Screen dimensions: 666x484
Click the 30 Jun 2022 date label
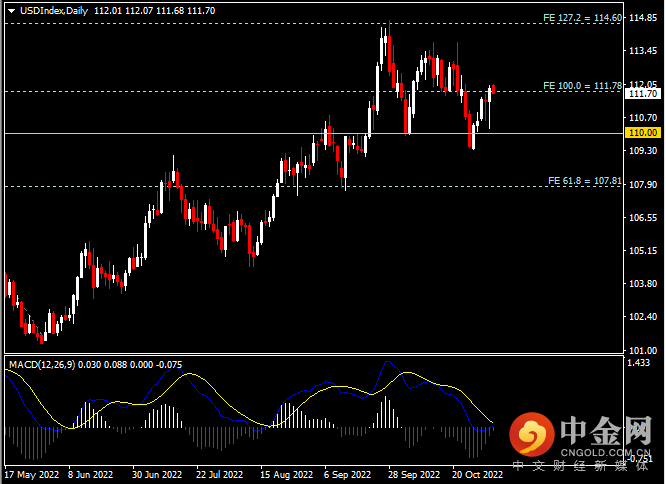tap(157, 475)
